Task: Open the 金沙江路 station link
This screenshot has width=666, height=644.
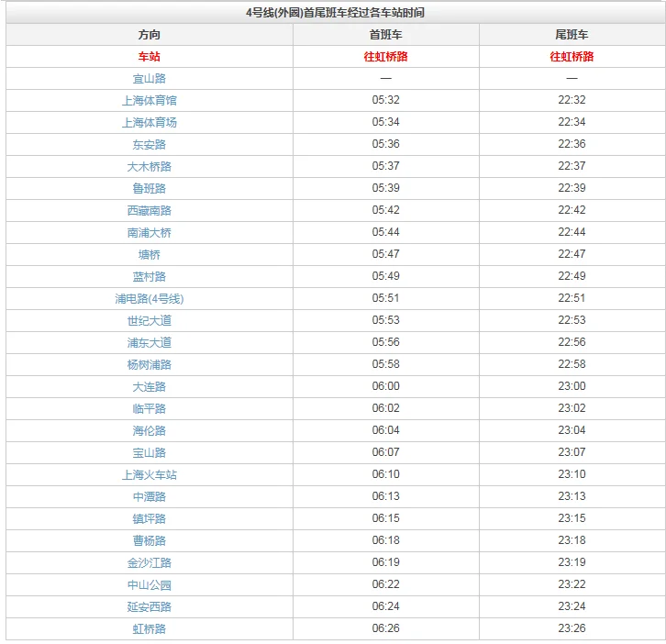Action: click(x=149, y=563)
